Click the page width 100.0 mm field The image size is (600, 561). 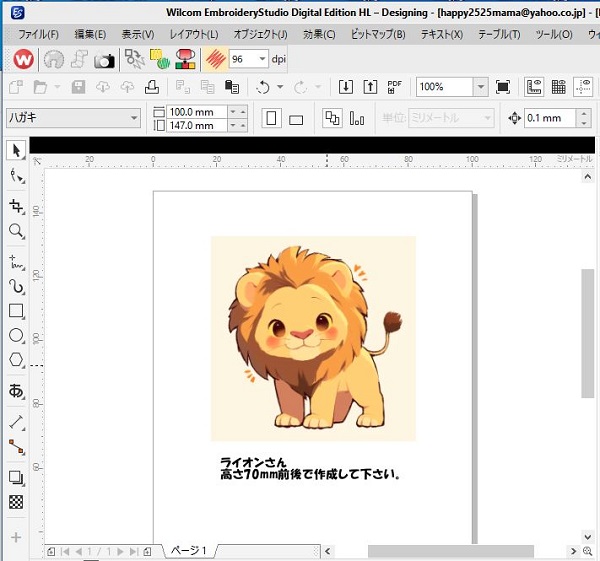pyautogui.click(x=197, y=112)
